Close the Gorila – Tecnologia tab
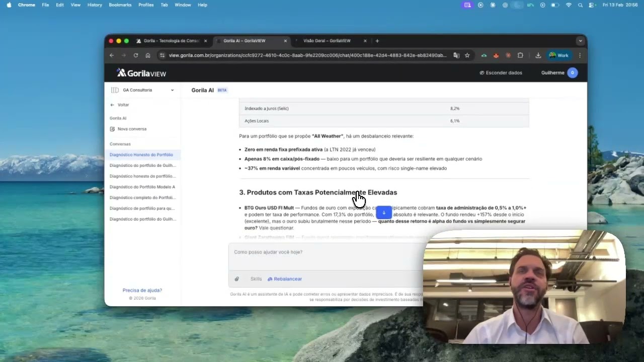Screen dimensions: 644x362 [x=205, y=41]
